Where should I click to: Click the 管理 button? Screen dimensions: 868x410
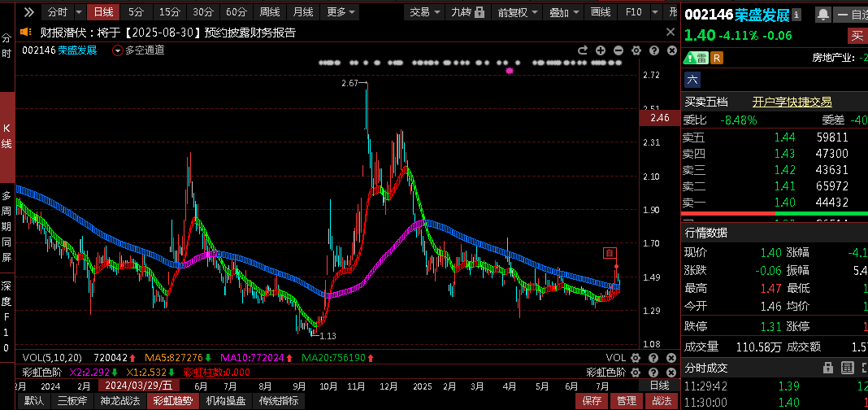(x=627, y=400)
